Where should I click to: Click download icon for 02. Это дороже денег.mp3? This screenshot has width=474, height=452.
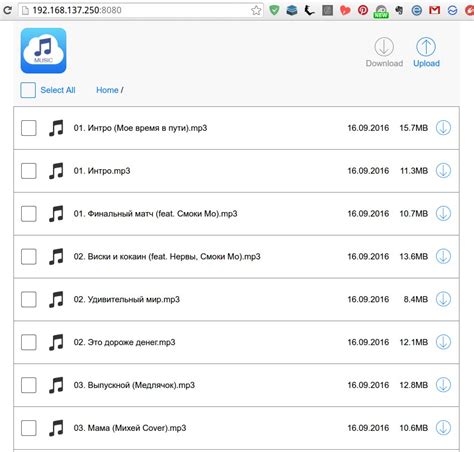point(443,342)
